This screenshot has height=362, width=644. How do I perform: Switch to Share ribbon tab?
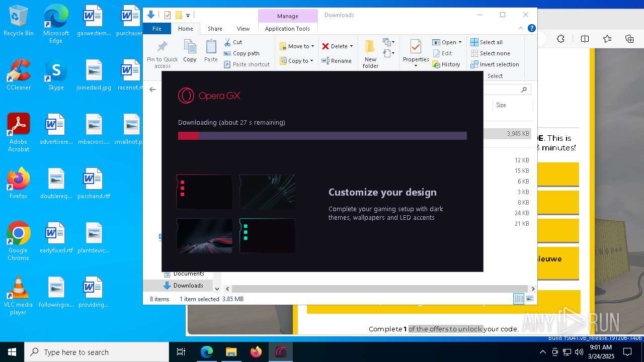point(215,29)
